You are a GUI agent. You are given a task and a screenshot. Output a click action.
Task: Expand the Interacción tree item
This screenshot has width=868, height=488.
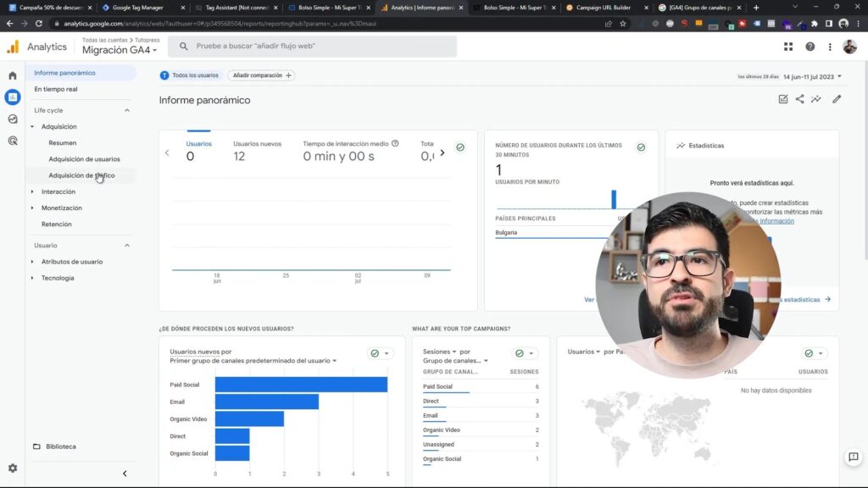pyautogui.click(x=32, y=192)
